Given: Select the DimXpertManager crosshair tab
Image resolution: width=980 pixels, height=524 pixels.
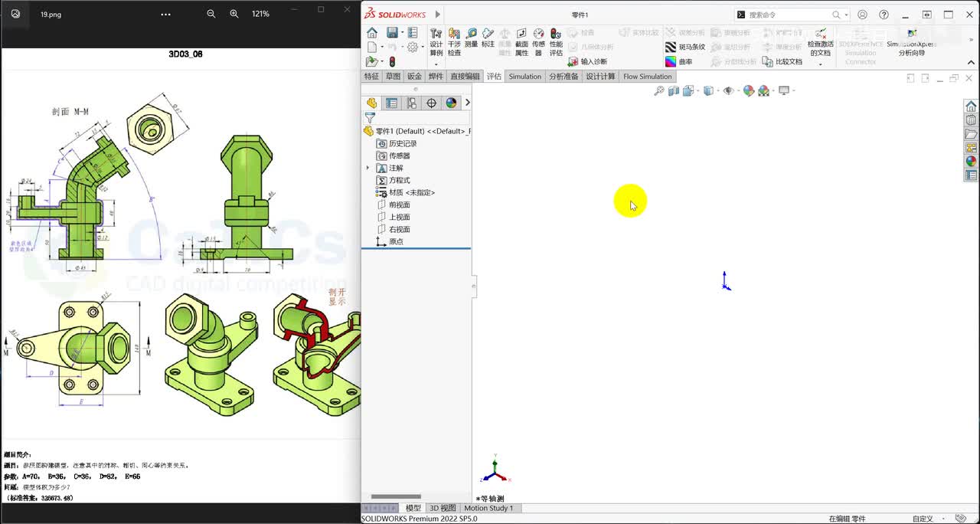Looking at the screenshot, I should click(x=431, y=103).
